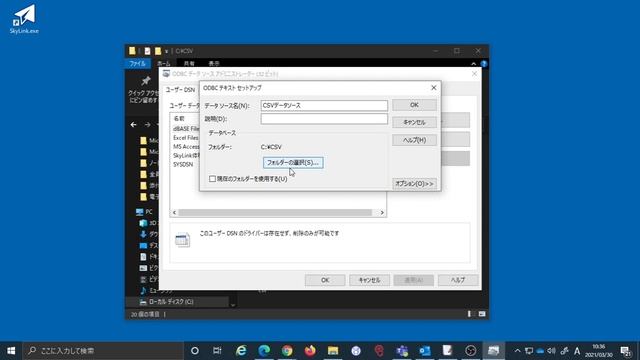Go forward with Explorer's forward arrow

[147, 124]
